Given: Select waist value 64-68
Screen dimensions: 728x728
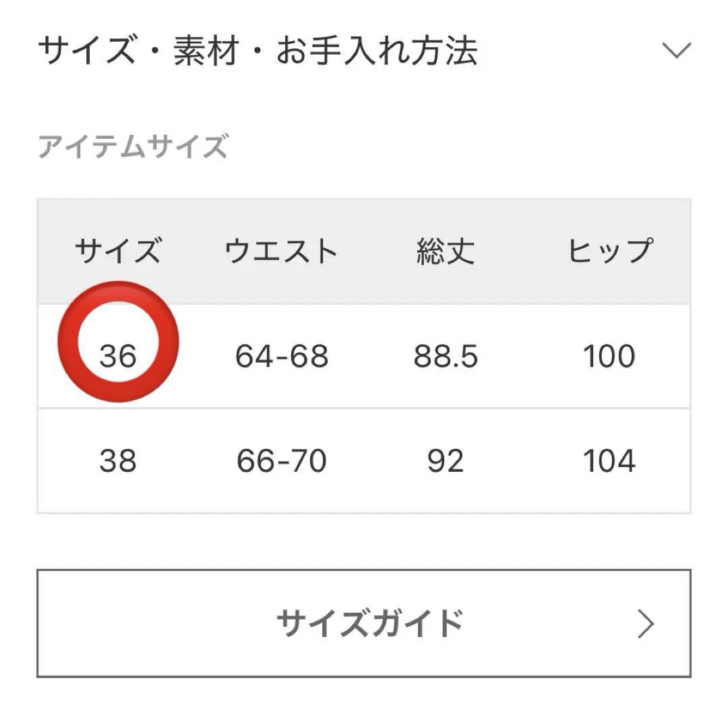Looking at the screenshot, I should coord(282,357).
